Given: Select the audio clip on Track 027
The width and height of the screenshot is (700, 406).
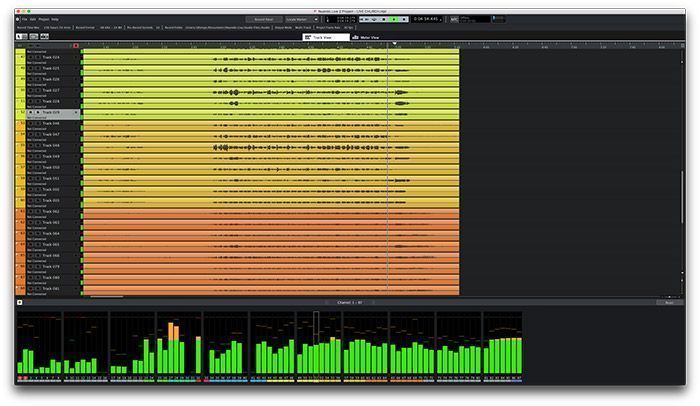Looking at the screenshot, I should click(271, 92).
